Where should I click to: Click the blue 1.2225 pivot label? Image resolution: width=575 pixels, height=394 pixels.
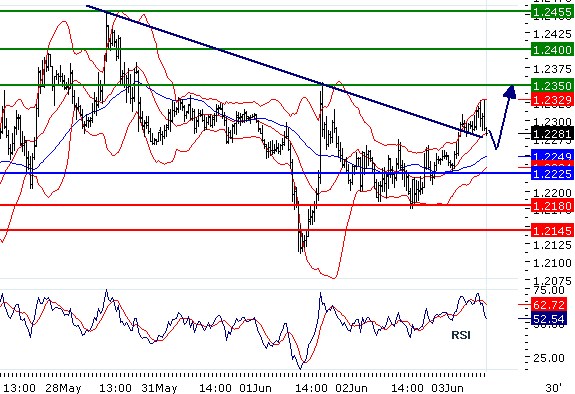click(x=552, y=173)
